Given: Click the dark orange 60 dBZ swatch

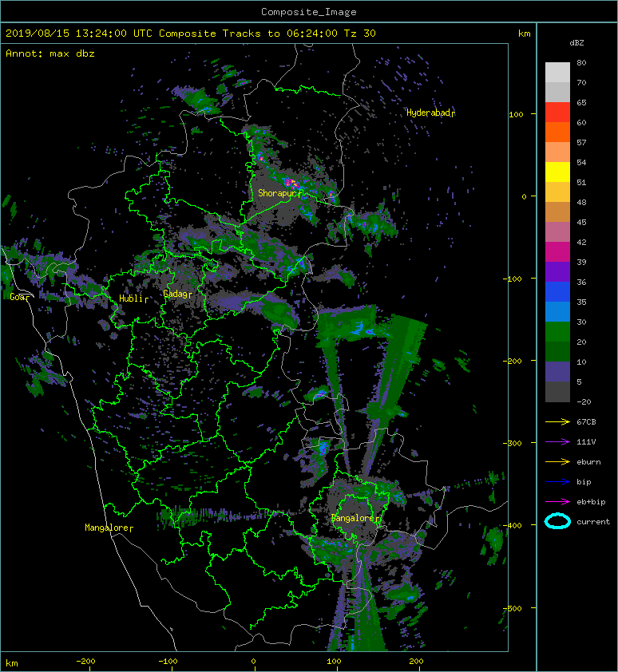Looking at the screenshot, I should (x=557, y=132).
